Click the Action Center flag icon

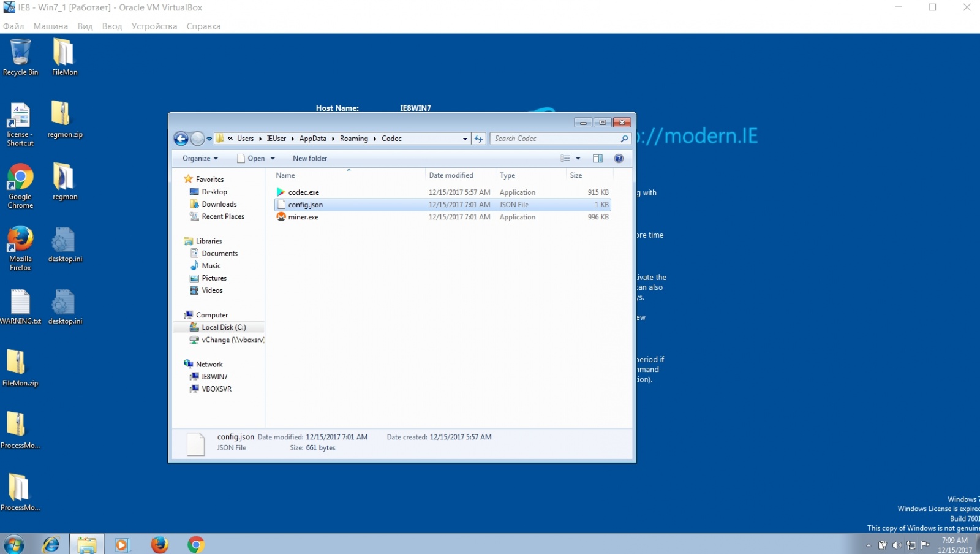(925, 544)
